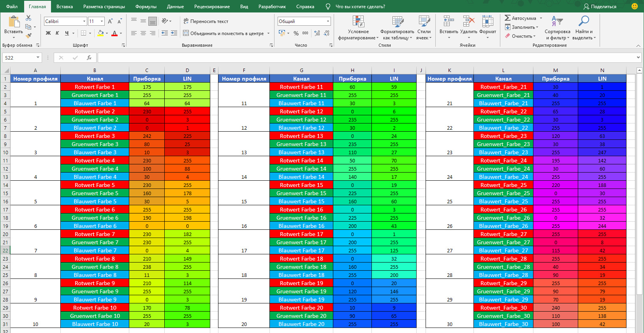This screenshot has width=644, height=333.
Task: Click the Cut scissors icon
Action: click(x=28, y=18)
